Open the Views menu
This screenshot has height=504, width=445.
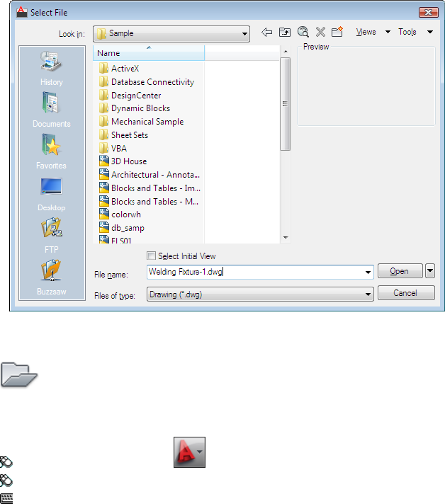[x=373, y=32]
